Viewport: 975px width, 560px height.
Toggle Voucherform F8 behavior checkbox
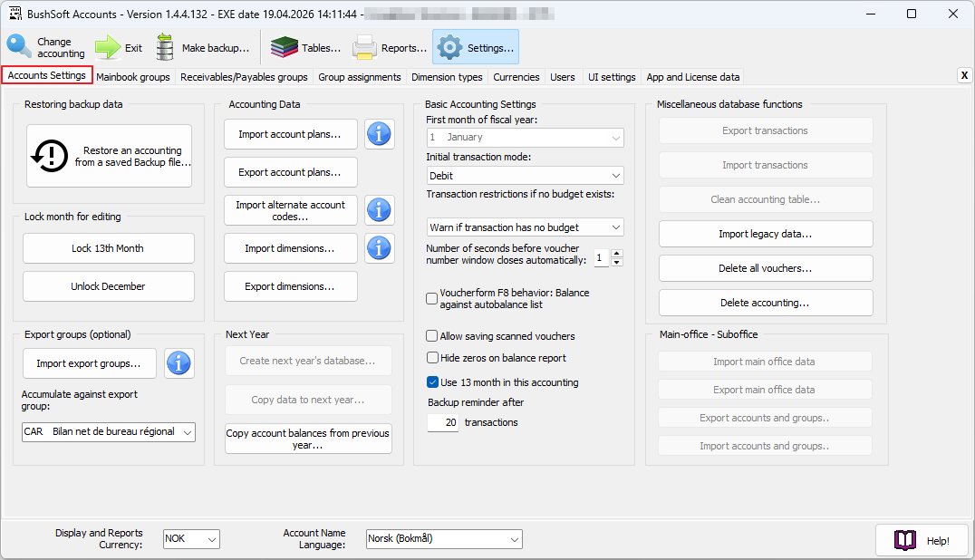click(431, 298)
